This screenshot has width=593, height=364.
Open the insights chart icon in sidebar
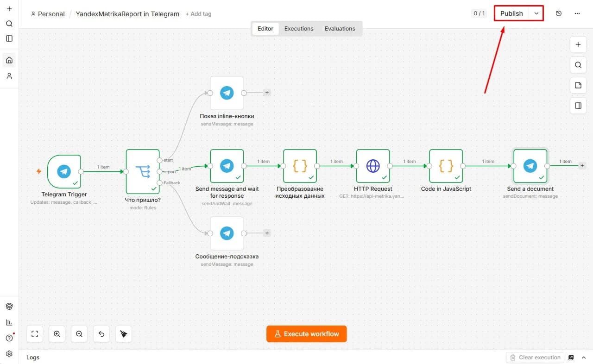point(9,322)
